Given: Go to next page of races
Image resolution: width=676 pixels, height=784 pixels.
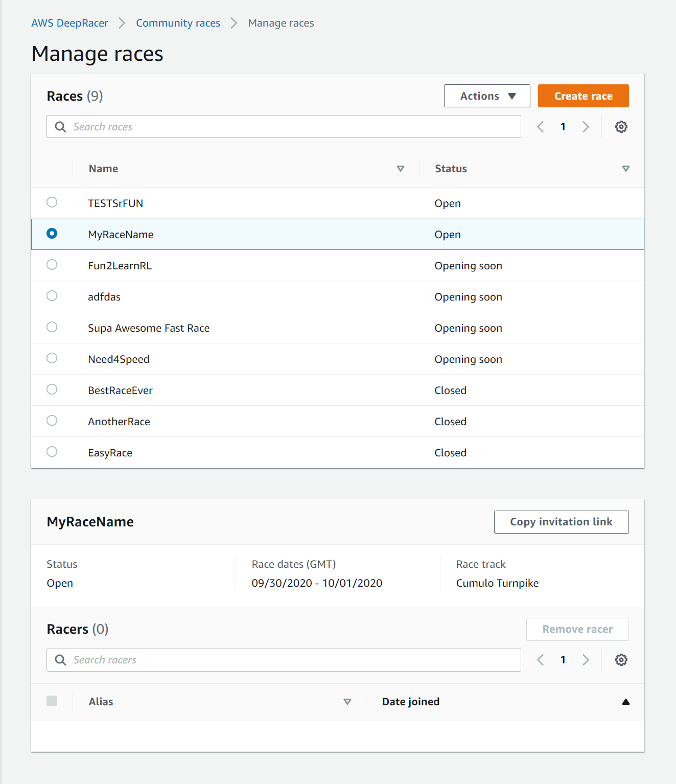Looking at the screenshot, I should pyautogui.click(x=586, y=126).
